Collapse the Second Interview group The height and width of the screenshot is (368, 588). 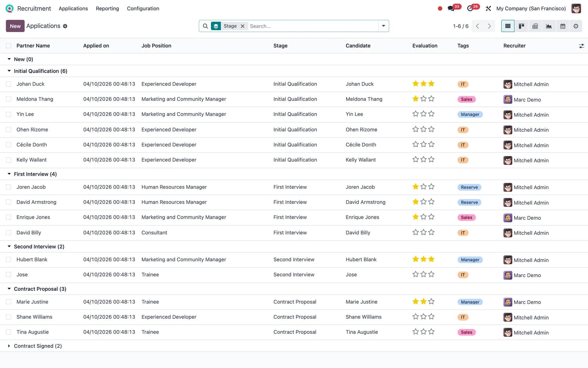(9, 247)
